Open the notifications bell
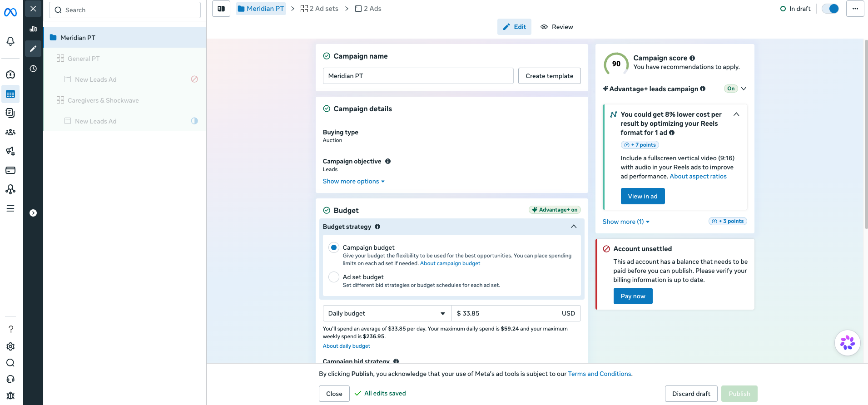868x405 pixels. click(10, 41)
